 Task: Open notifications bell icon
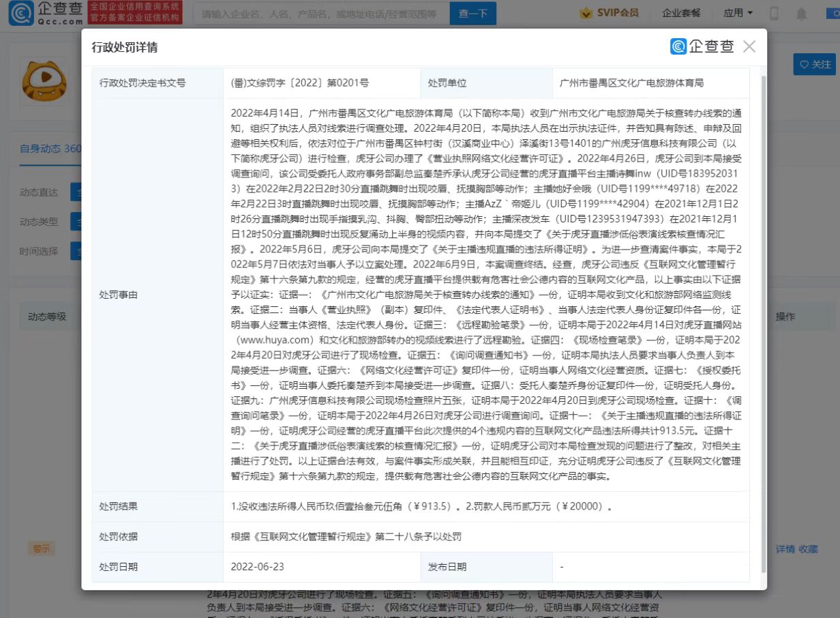[801, 14]
